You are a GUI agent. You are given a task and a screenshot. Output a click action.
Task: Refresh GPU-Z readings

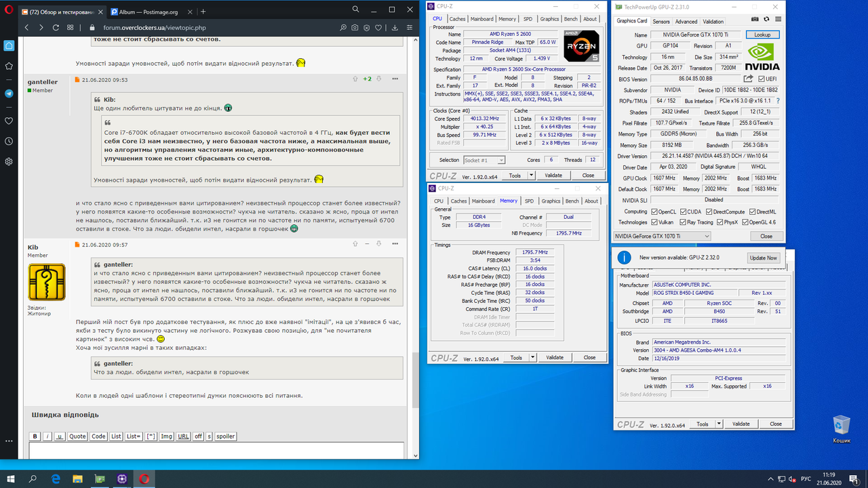(766, 20)
